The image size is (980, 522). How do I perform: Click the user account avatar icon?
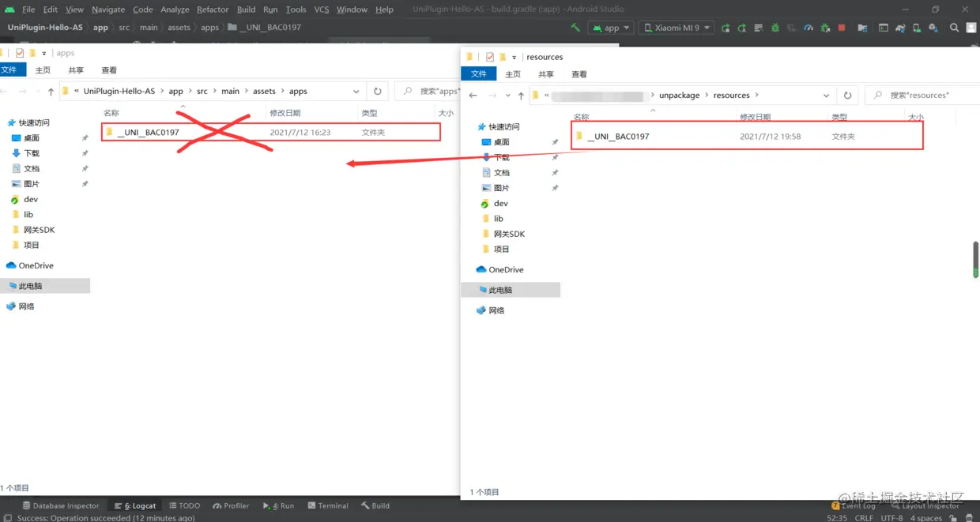(971, 28)
